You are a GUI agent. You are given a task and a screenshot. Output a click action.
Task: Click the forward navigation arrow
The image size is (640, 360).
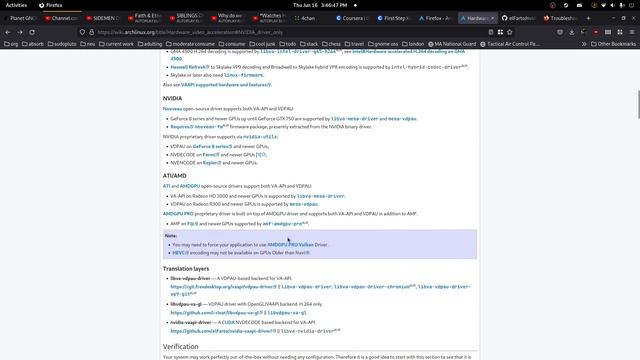(x=20, y=32)
